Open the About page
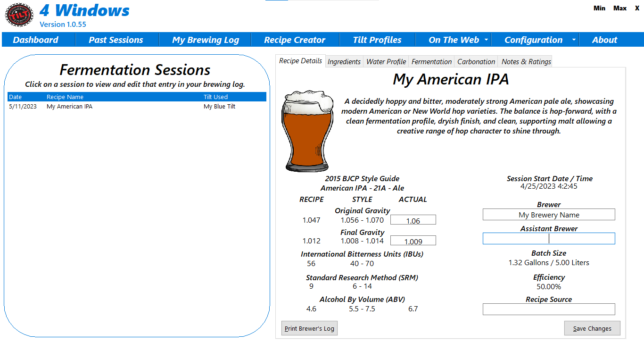The width and height of the screenshot is (644, 342). [x=604, y=40]
